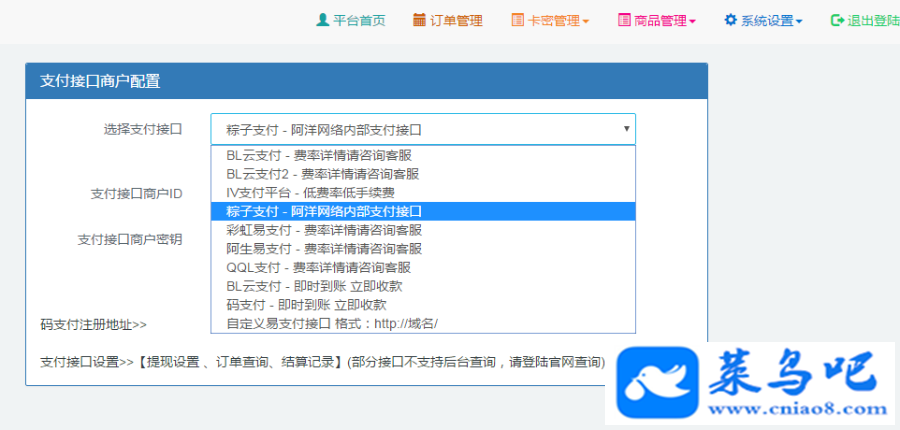Click the pink icon beside 商品管理
Screen dimensions: 900x430
[624, 20]
